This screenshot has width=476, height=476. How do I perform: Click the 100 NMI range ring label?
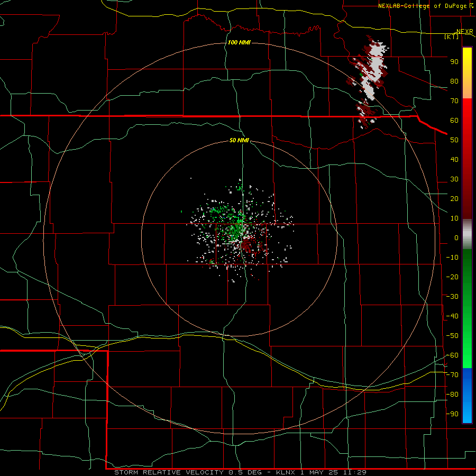(239, 42)
